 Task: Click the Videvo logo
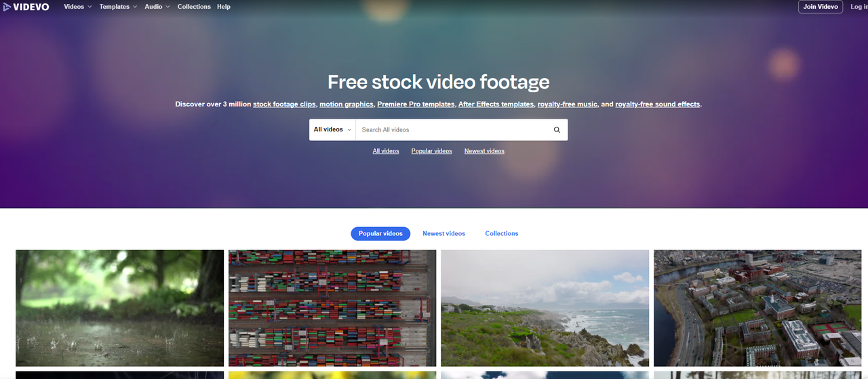pos(26,7)
